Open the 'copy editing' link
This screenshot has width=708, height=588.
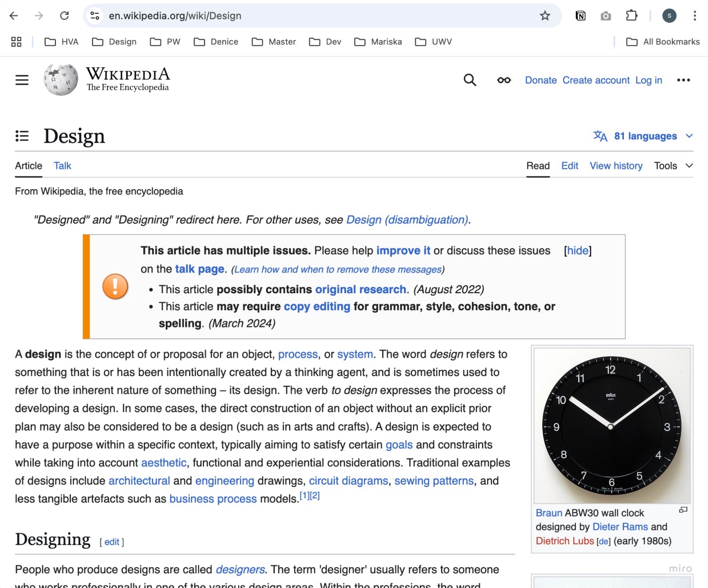(317, 307)
